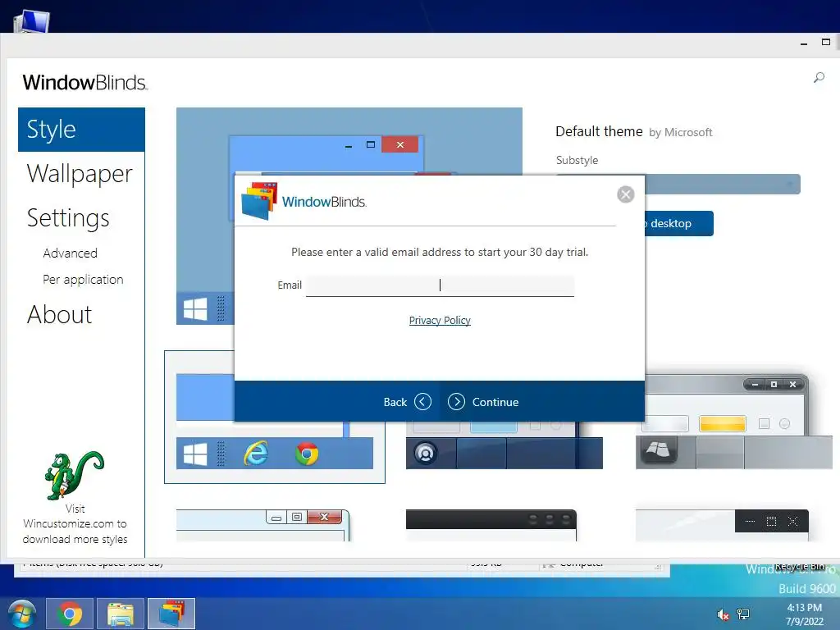
Task: Maximize the WindowBlinds window
Action: click(x=825, y=42)
